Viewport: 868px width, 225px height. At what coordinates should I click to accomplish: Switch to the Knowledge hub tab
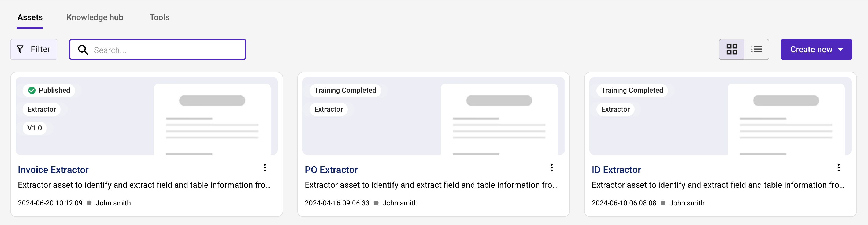tap(95, 17)
